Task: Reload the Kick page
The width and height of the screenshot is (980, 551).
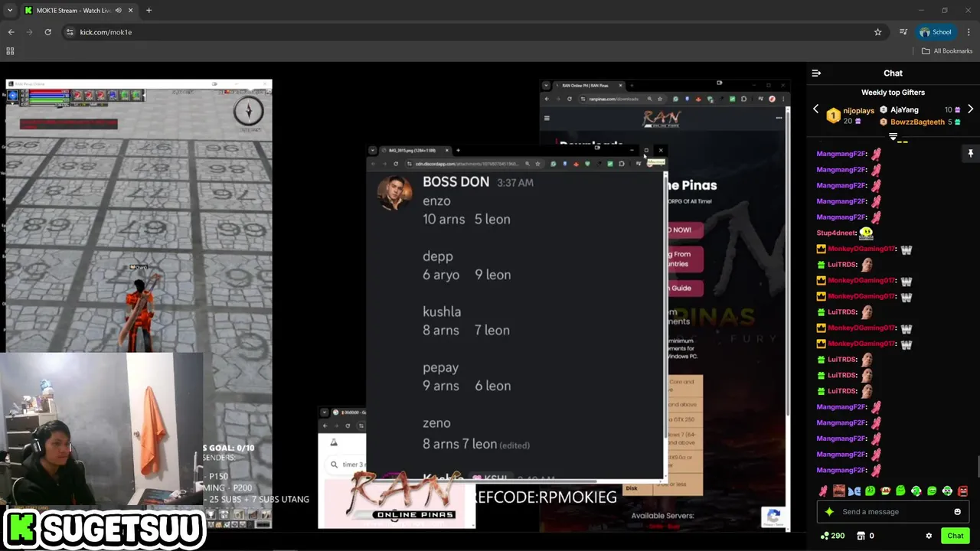Action: click(47, 32)
